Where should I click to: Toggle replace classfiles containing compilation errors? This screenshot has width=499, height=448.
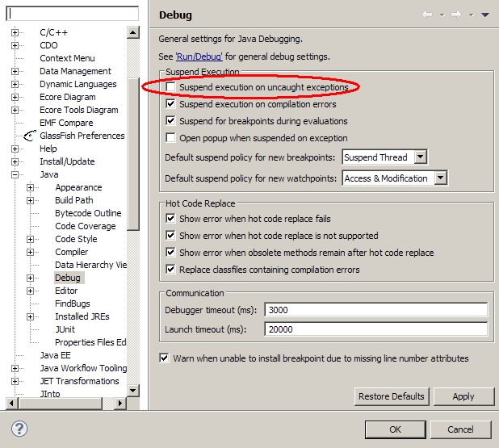click(171, 270)
